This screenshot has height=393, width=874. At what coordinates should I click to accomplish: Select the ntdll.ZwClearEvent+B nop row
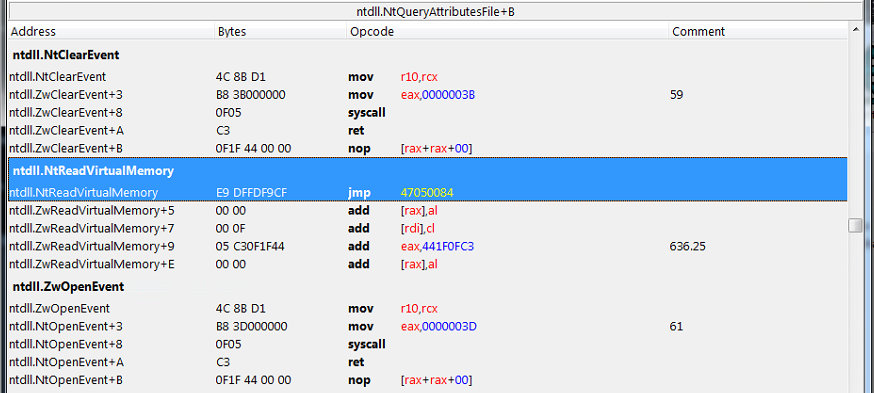click(x=428, y=148)
